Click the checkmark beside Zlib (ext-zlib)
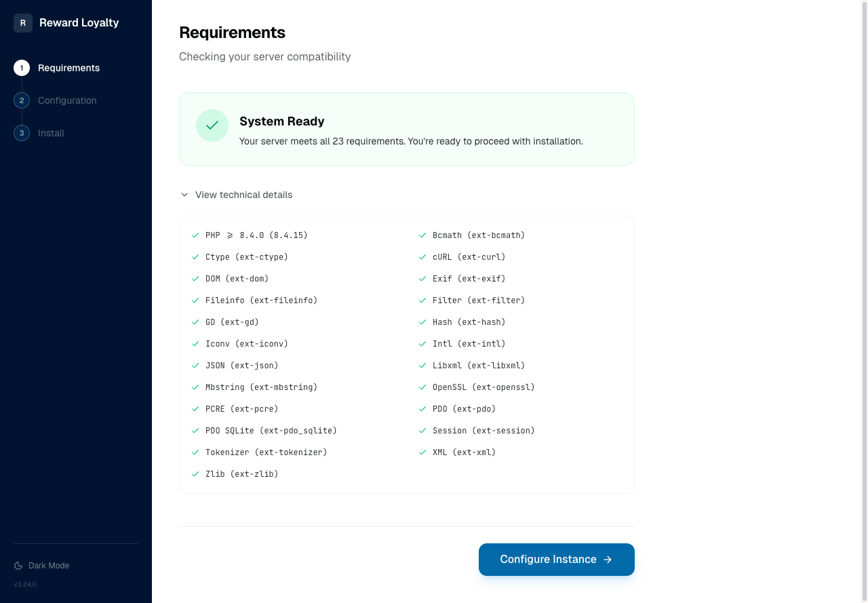Image resolution: width=868 pixels, height=603 pixels. click(x=195, y=473)
